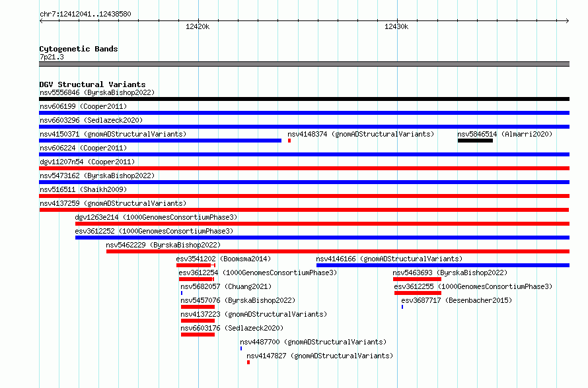The image size is (588, 388).
Task: Click the blue nsv4146166 feature bar
Action: pos(443,265)
